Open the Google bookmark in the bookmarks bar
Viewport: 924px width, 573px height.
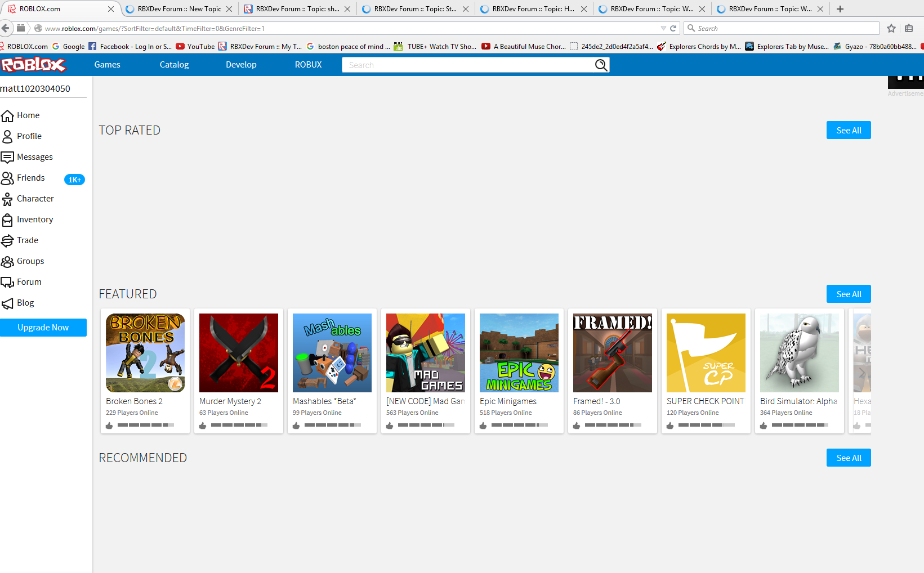point(68,47)
